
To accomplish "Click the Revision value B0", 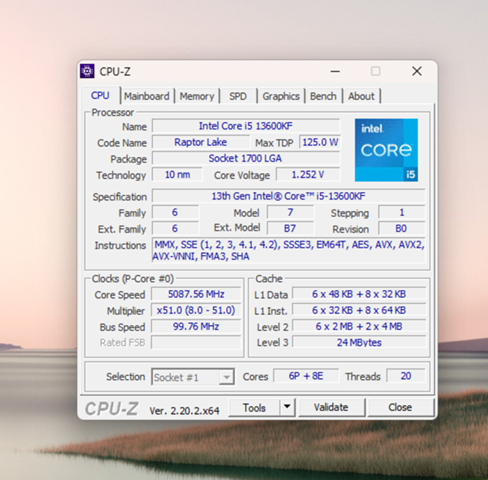I will coord(402,228).
